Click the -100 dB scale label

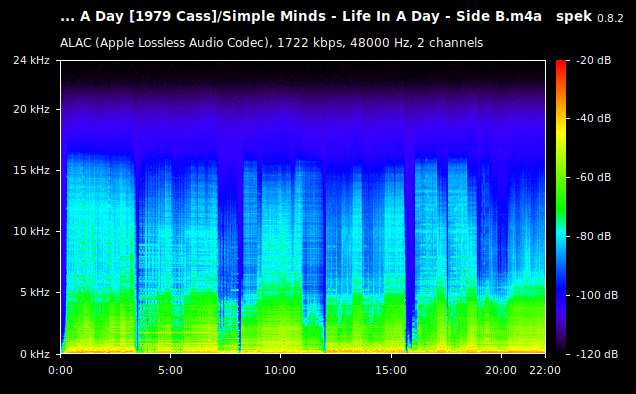click(597, 295)
